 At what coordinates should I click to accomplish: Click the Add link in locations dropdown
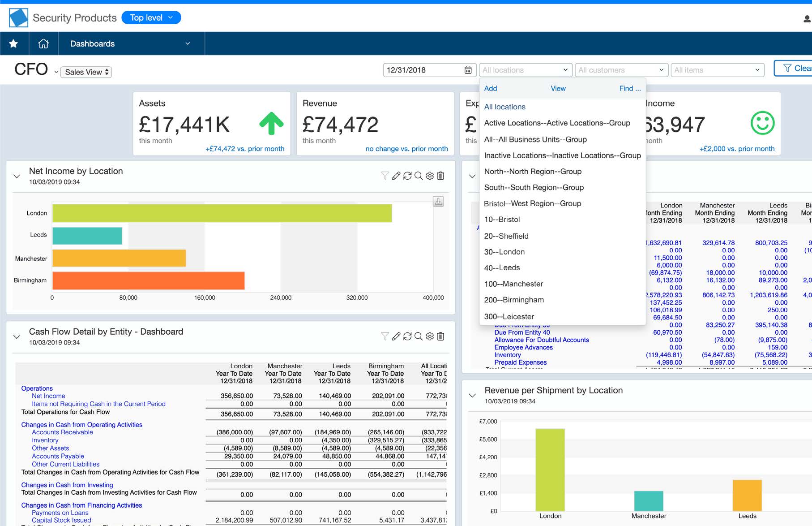[491, 88]
